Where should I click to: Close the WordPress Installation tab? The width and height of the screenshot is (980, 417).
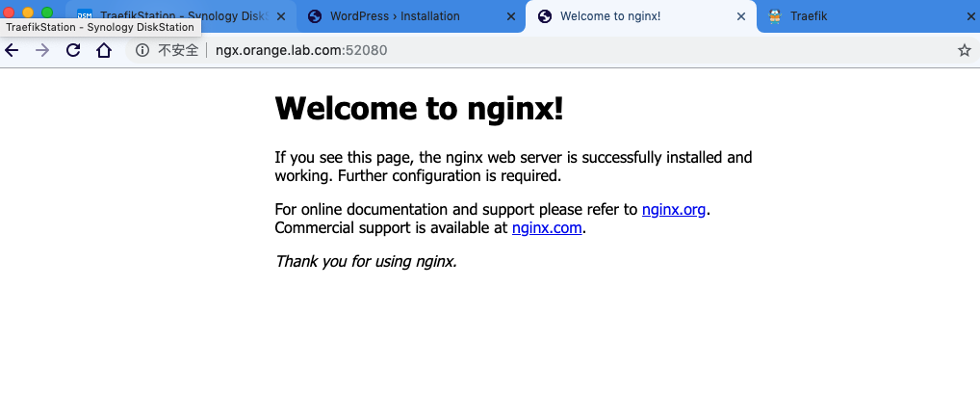pos(511,17)
